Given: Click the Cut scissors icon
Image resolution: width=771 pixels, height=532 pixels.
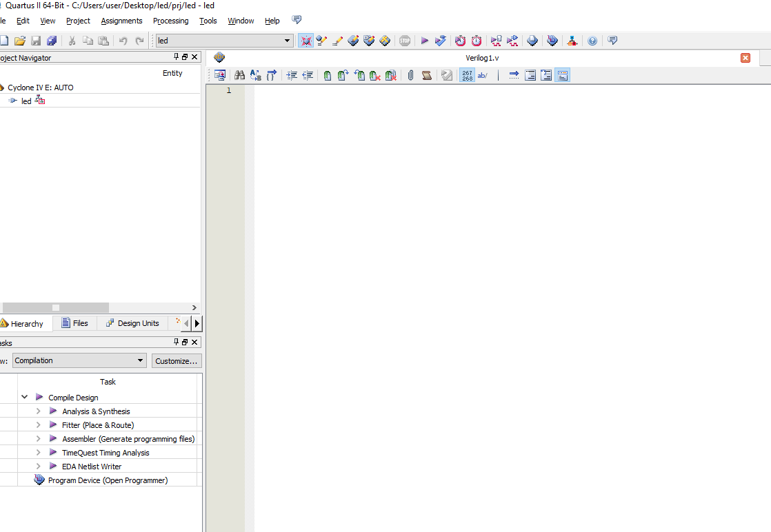Looking at the screenshot, I should coord(72,41).
